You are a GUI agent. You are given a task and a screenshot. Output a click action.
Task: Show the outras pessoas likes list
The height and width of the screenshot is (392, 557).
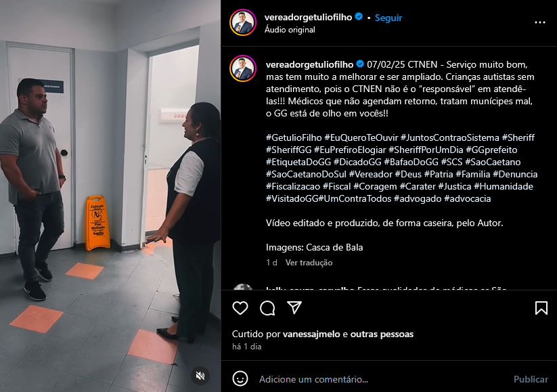click(382, 334)
